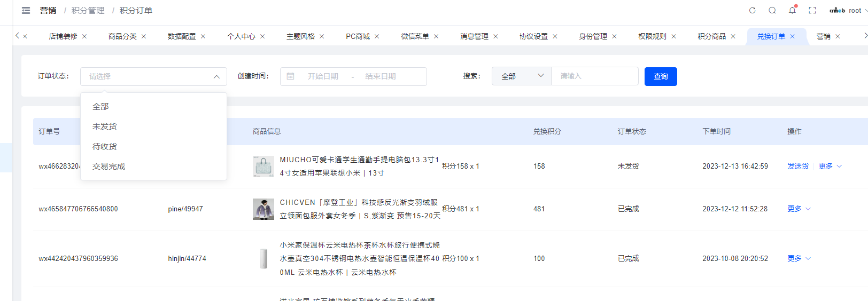Switch to the 积分商品 tab

click(x=711, y=36)
